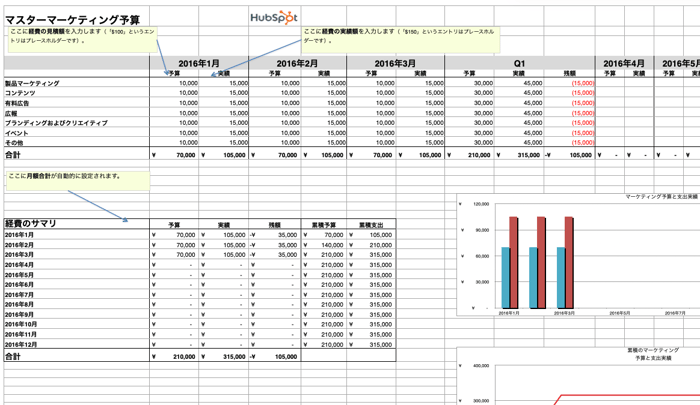
Task: Click the red bar for 2016年3月
Action: 569,263
